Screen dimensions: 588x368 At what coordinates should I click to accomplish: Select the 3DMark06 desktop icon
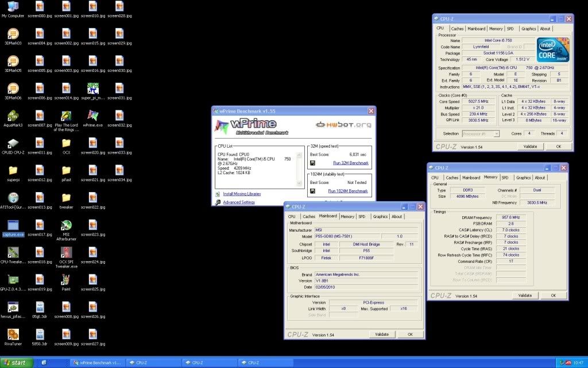[13, 89]
